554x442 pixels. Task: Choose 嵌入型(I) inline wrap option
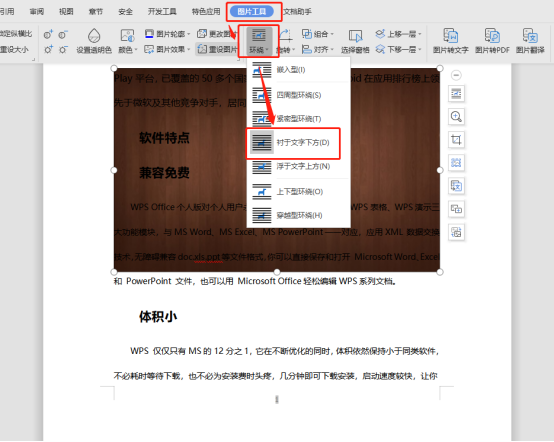point(298,70)
